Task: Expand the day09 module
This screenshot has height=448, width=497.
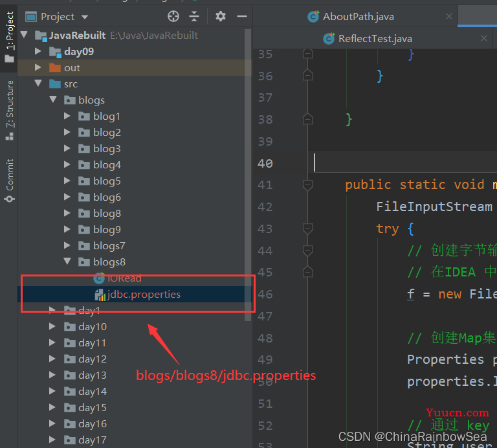Action: [x=38, y=51]
